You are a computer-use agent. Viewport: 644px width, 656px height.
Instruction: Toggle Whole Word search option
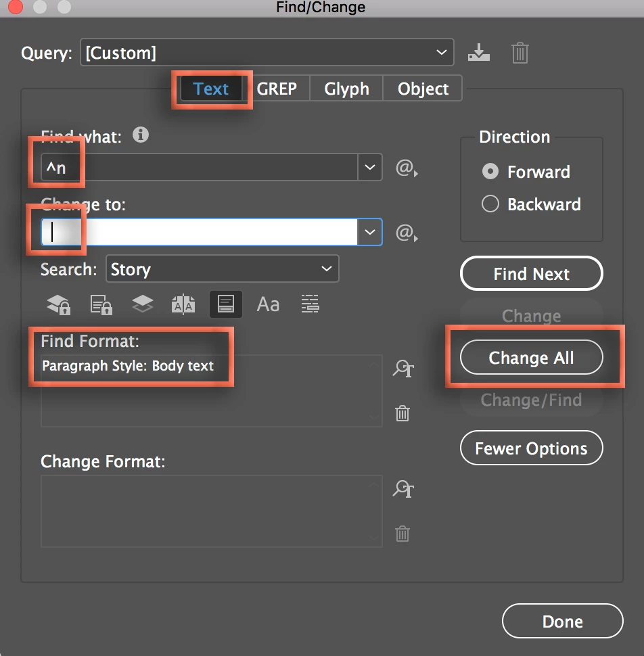click(310, 304)
